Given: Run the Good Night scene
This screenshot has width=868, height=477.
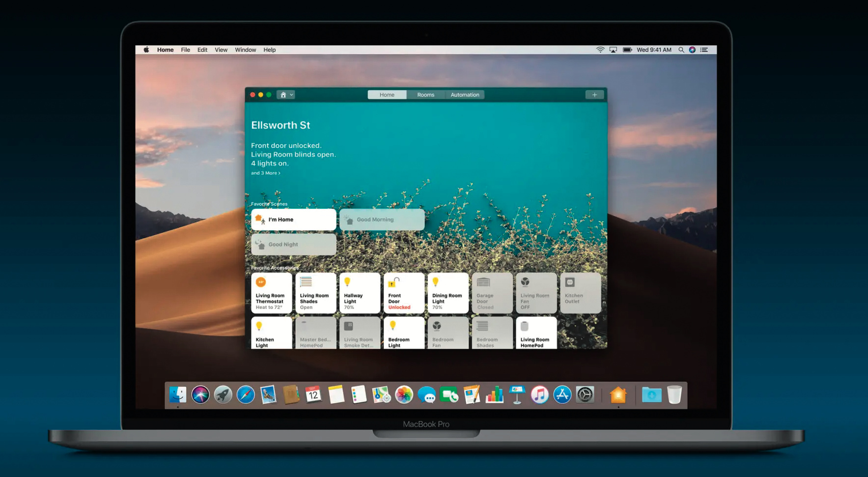Looking at the screenshot, I should (x=294, y=244).
